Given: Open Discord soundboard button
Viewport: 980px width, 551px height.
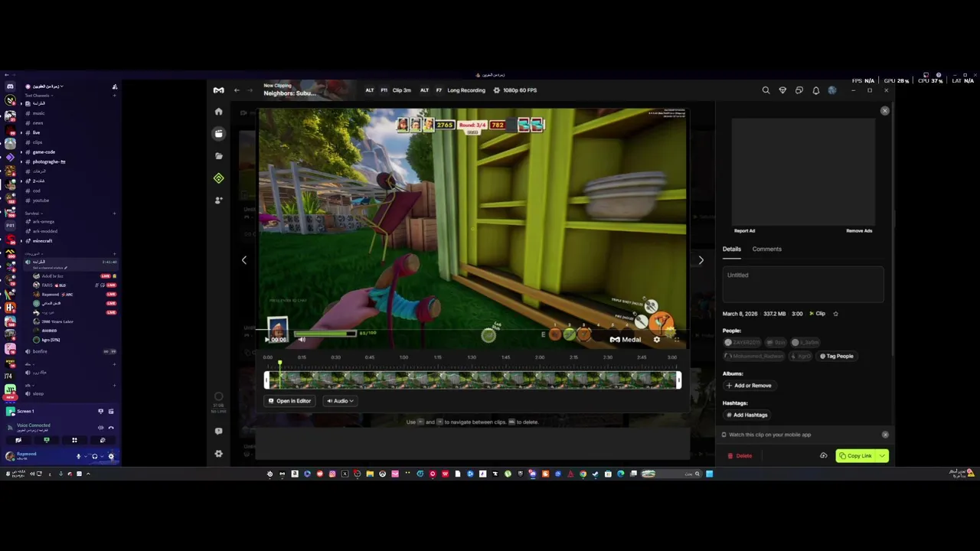Looking at the screenshot, I should (x=103, y=440).
